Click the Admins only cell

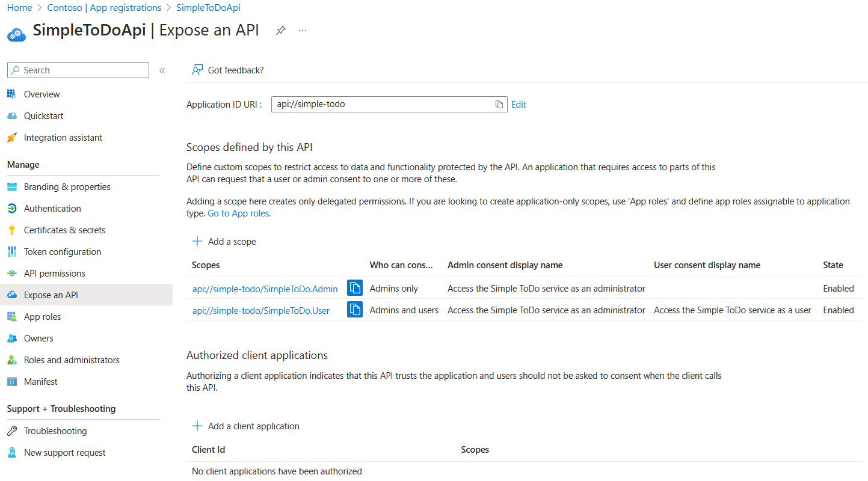click(x=394, y=289)
